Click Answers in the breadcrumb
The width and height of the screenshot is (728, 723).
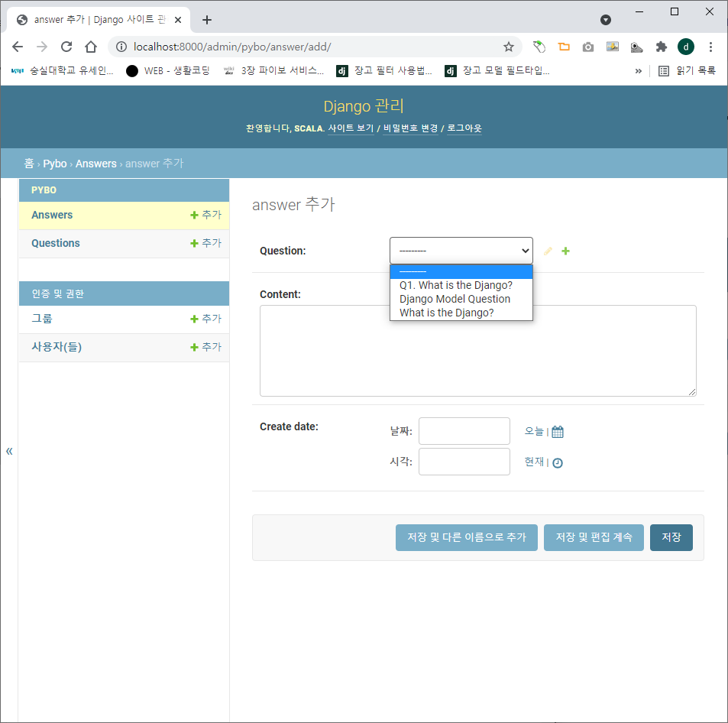(96, 164)
